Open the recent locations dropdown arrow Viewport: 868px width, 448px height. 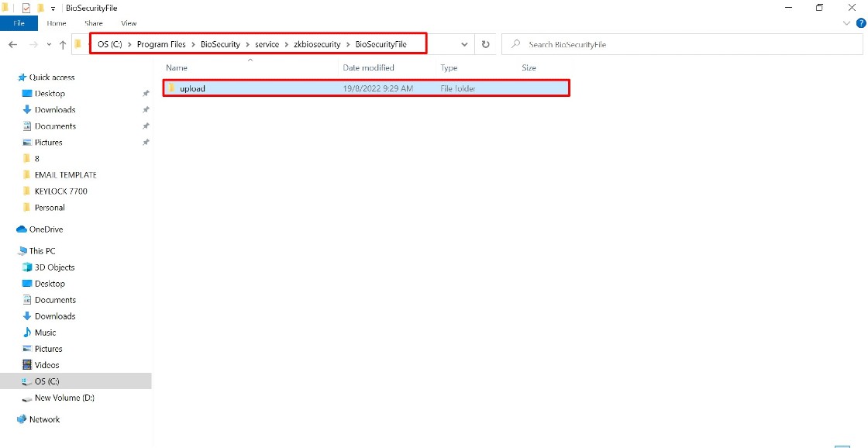pos(49,45)
